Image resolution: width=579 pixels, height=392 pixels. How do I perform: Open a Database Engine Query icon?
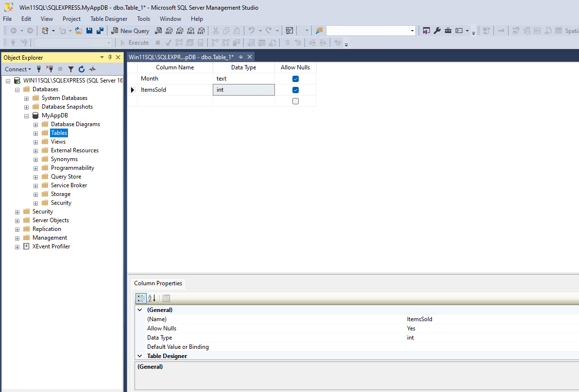pos(158,31)
